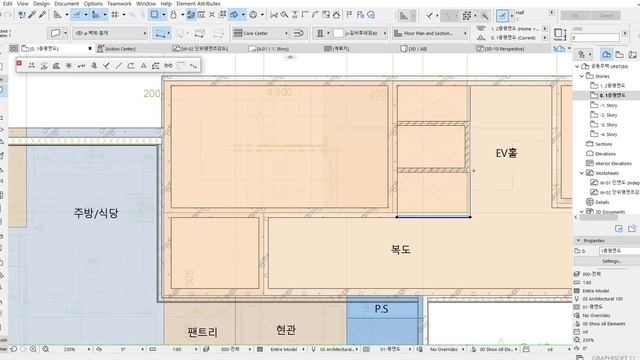Open the Document menu
Screen dimensions: 640x360
[67, 4]
